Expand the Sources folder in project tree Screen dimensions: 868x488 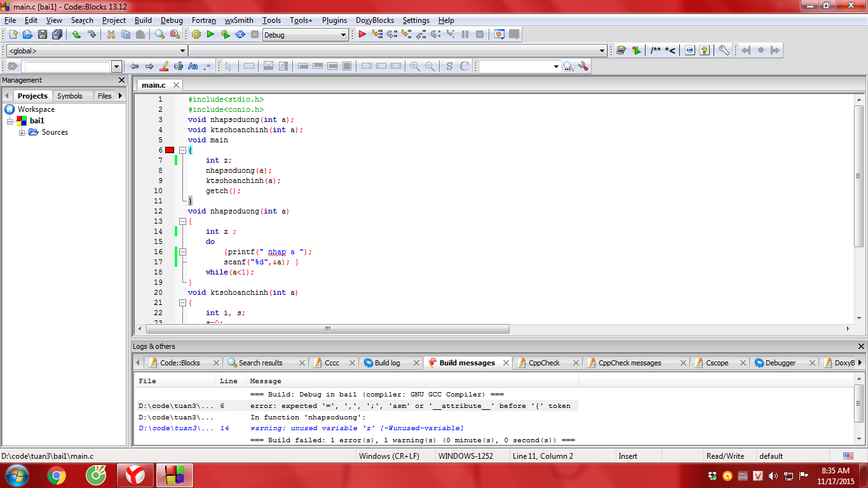[x=22, y=132]
